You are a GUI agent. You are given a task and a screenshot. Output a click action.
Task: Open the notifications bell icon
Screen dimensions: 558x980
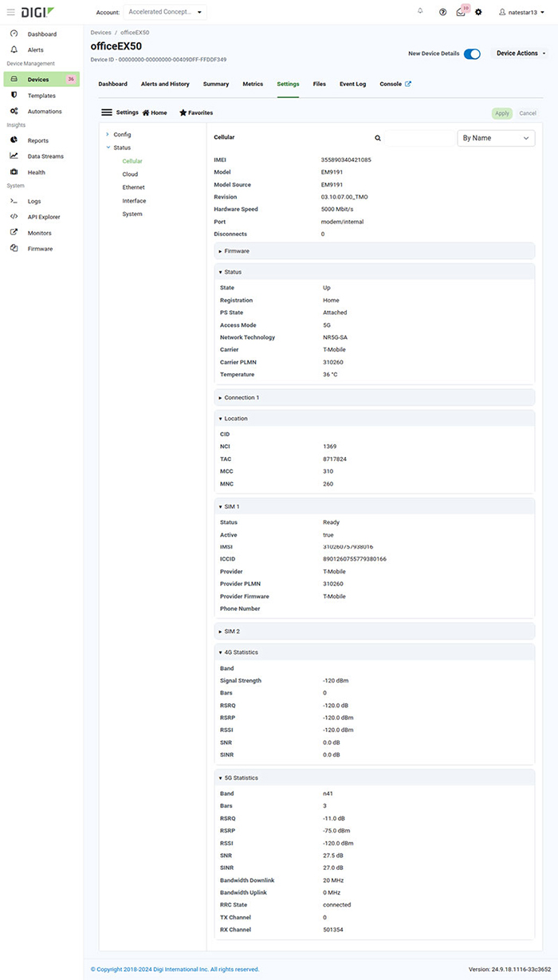point(420,12)
